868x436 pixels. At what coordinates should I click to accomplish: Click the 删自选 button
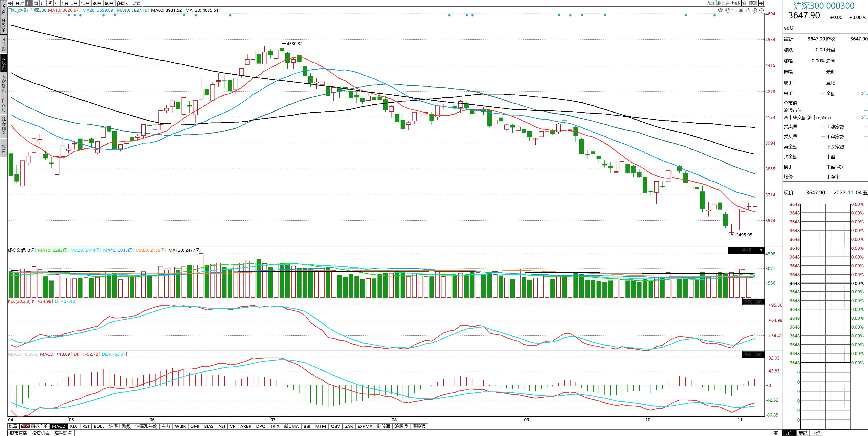point(723,3)
